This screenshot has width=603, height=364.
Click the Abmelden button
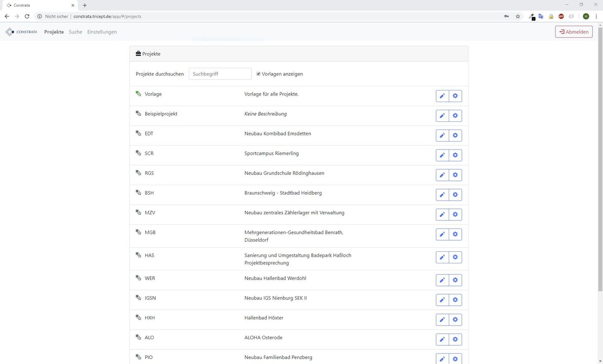point(573,31)
